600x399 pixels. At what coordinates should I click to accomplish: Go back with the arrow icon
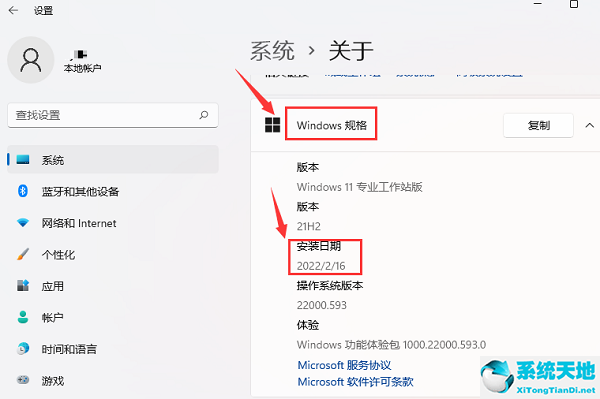13,10
